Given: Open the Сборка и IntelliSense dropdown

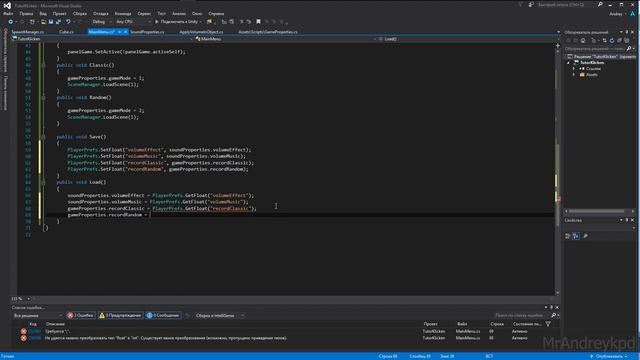Looking at the screenshot, I should [x=220, y=316].
